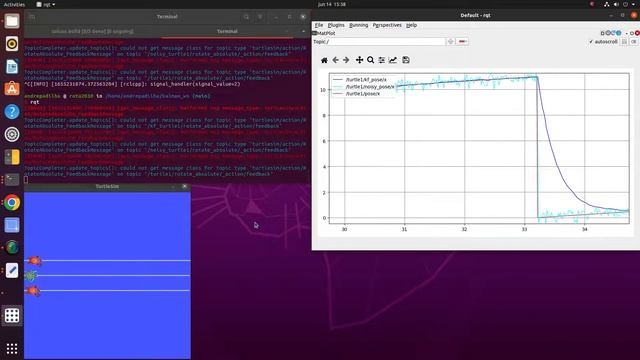The height and width of the screenshot is (360, 640).
Task: Clear the plot with the rightmost button
Action: click(x=633, y=42)
